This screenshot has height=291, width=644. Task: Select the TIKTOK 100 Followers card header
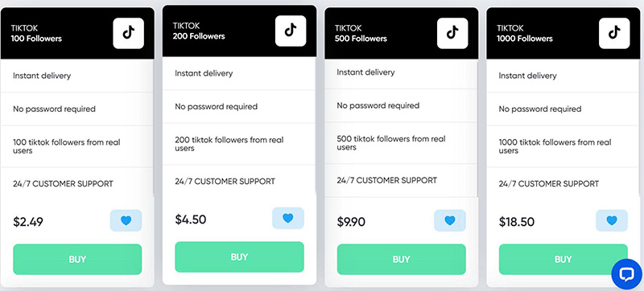[77, 33]
